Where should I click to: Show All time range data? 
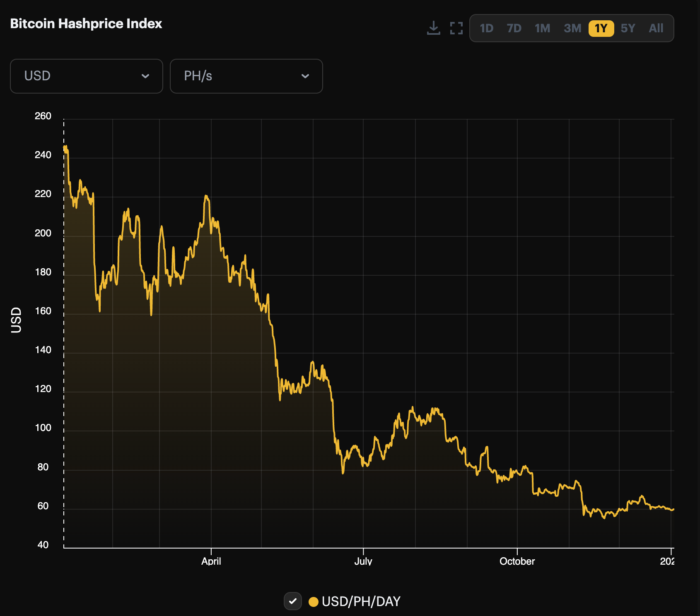tap(656, 28)
